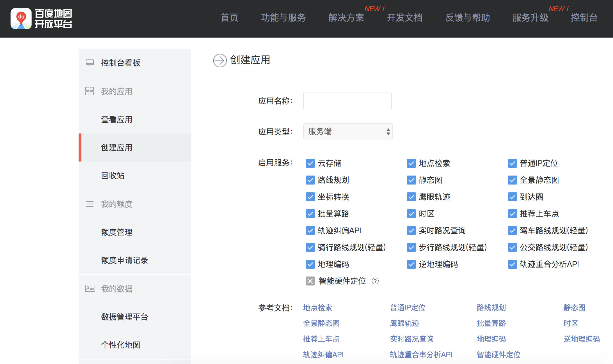Expand the 我的数据 sidebar section

pyautogui.click(x=135, y=289)
